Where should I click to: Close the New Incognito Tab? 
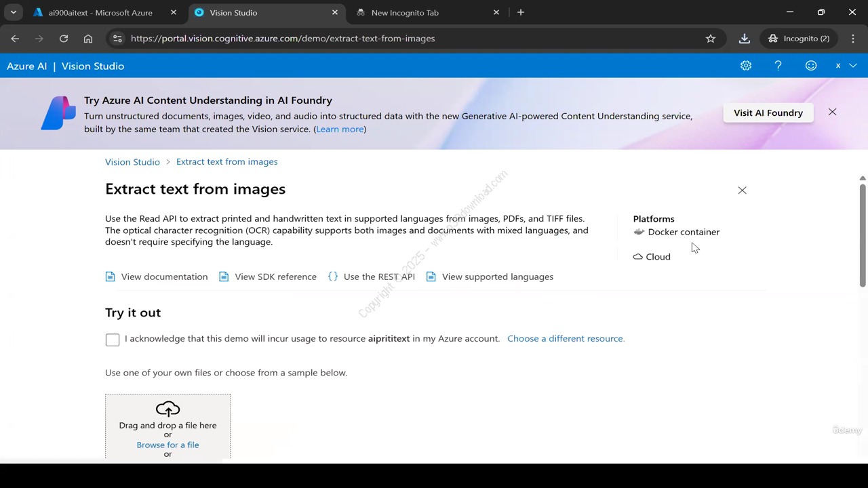click(x=496, y=12)
